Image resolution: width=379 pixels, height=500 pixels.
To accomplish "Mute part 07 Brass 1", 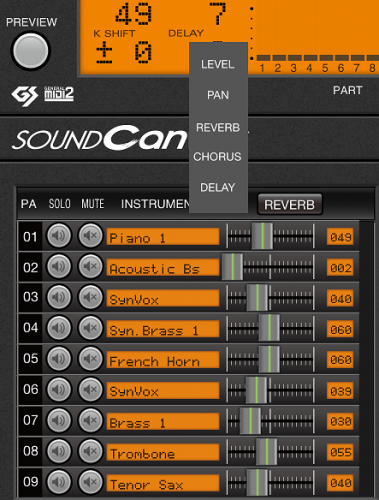I will (x=90, y=420).
